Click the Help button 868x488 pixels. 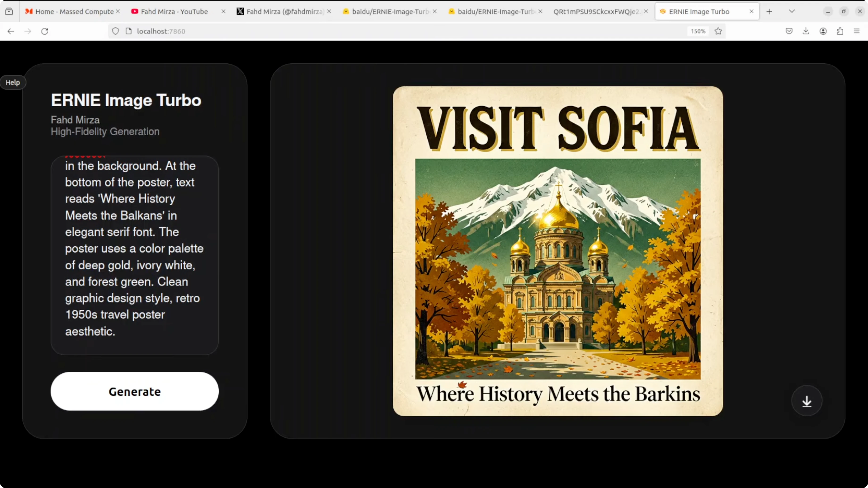[13, 83]
